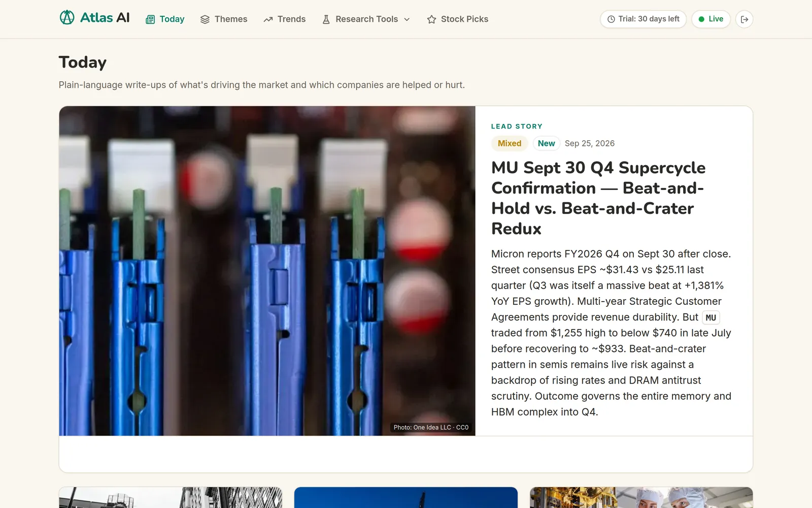Click the green Live status dot

click(701, 19)
